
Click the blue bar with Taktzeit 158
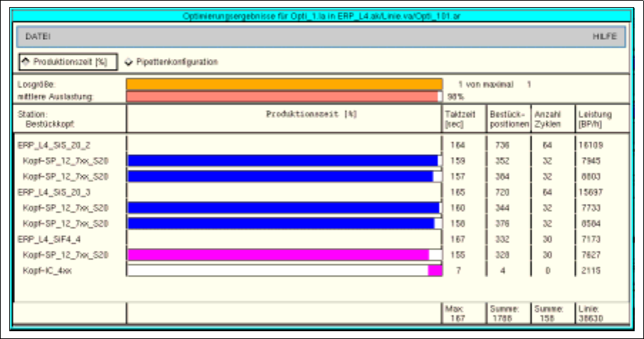[281, 223]
